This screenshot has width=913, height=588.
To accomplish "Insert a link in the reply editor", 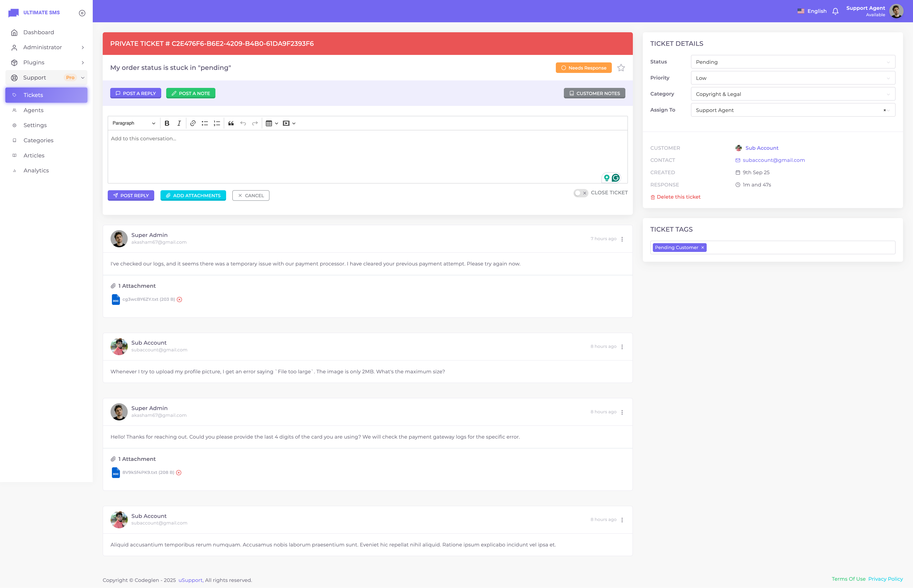I will click(192, 123).
